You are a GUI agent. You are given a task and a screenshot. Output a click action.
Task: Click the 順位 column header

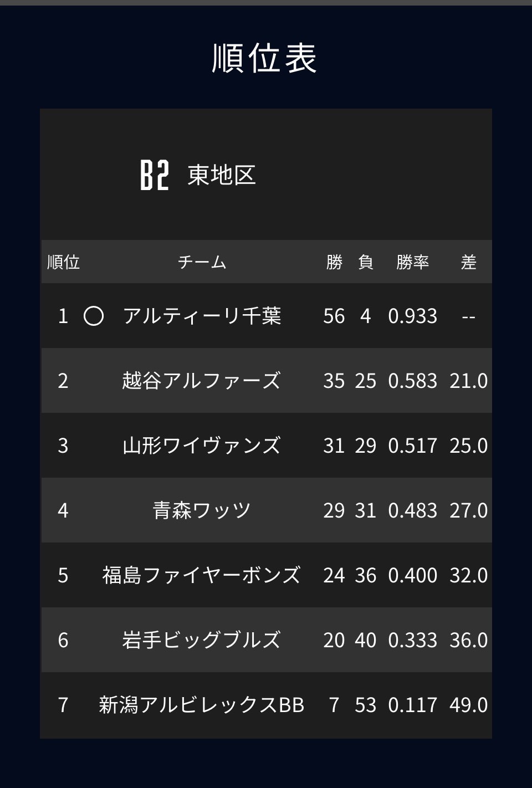pyautogui.click(x=63, y=262)
